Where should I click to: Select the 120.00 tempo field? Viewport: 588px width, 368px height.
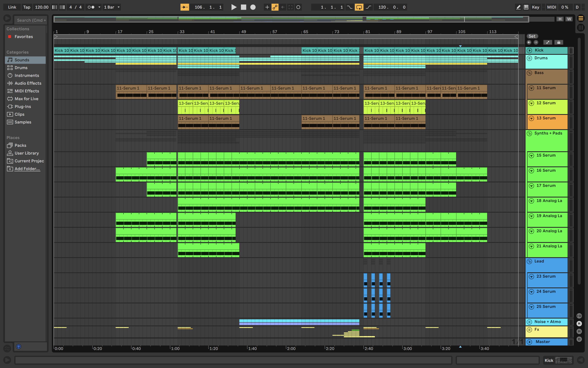tap(42, 7)
